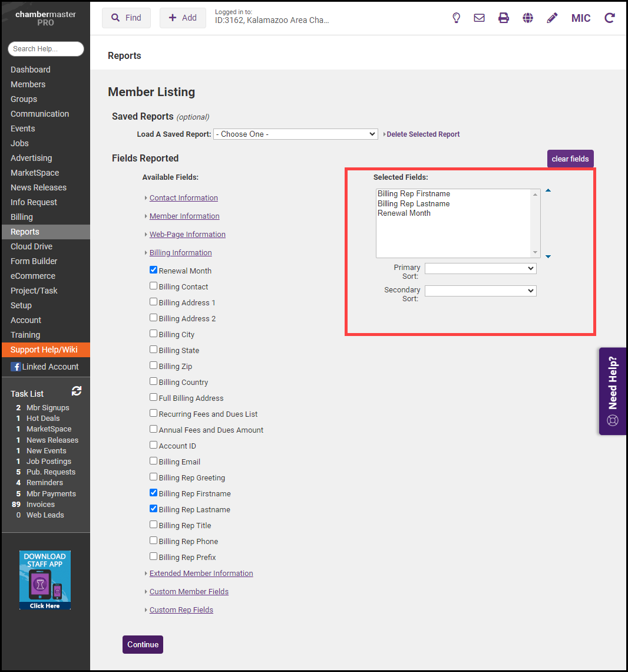Refresh the Task List using sync icon
This screenshot has height=672, width=628.
(77, 391)
